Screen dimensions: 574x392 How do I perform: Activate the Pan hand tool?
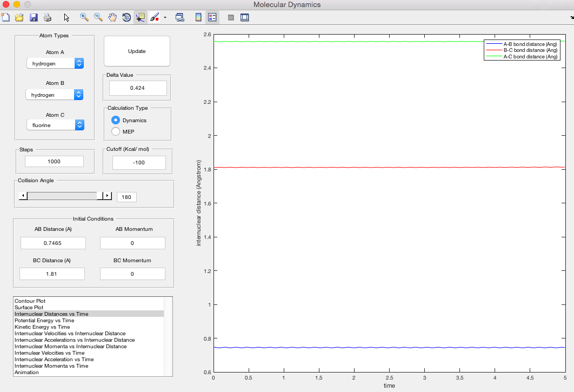112,17
